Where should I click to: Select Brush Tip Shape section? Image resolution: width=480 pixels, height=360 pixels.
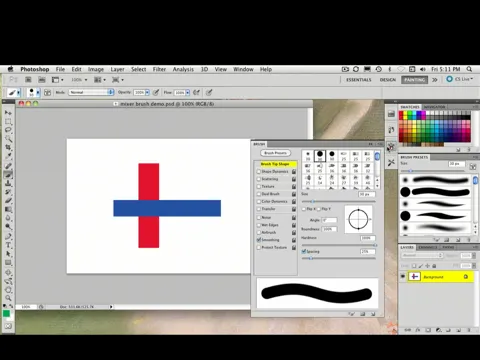coord(275,164)
